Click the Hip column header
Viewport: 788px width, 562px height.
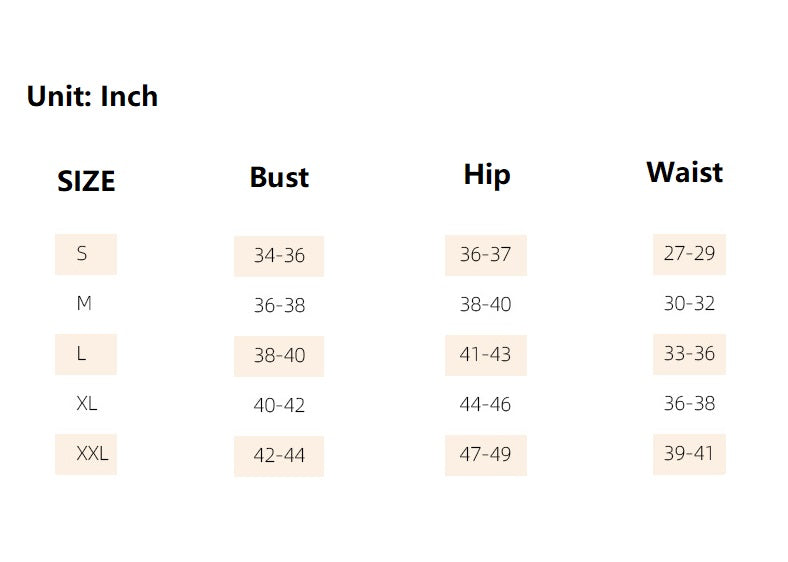(x=486, y=175)
